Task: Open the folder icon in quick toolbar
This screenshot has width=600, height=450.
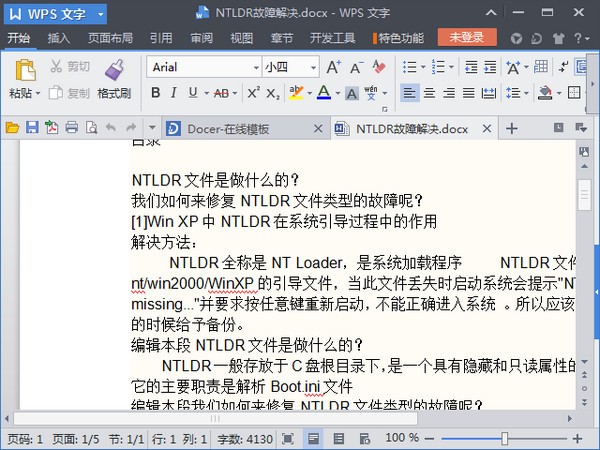Action: tap(12, 128)
